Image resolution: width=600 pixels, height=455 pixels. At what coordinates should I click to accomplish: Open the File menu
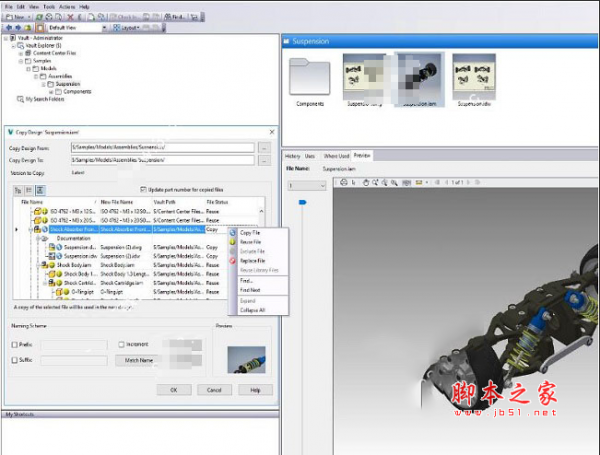pos(9,7)
